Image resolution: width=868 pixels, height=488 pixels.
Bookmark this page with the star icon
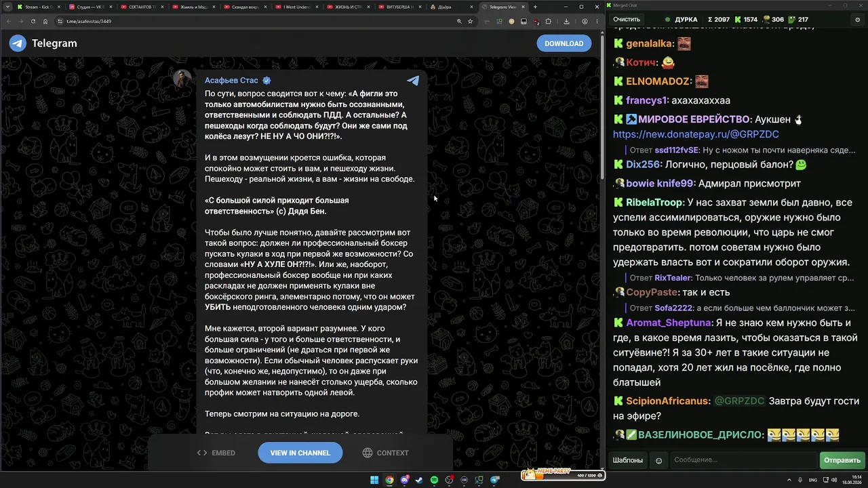470,21
